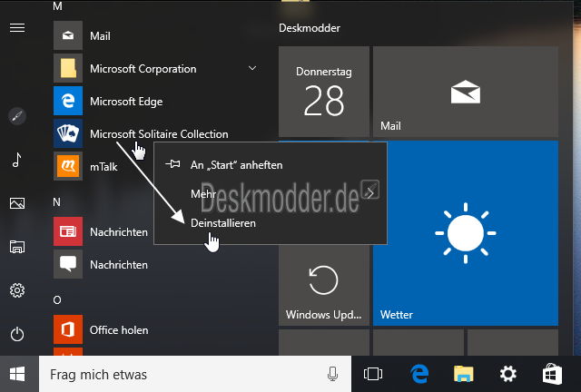Expand Microsoft Corporation folder chevron
The width and height of the screenshot is (581, 392).
tap(252, 68)
